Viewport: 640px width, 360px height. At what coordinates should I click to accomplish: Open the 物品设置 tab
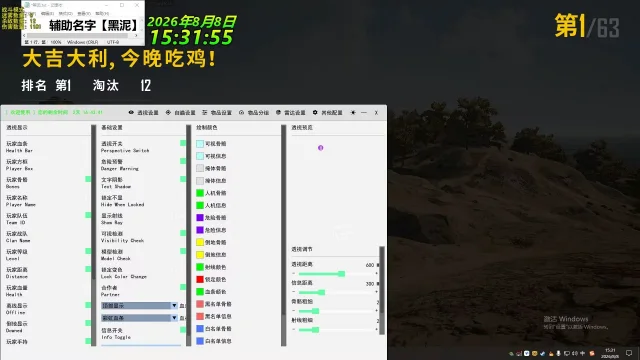(x=217, y=113)
